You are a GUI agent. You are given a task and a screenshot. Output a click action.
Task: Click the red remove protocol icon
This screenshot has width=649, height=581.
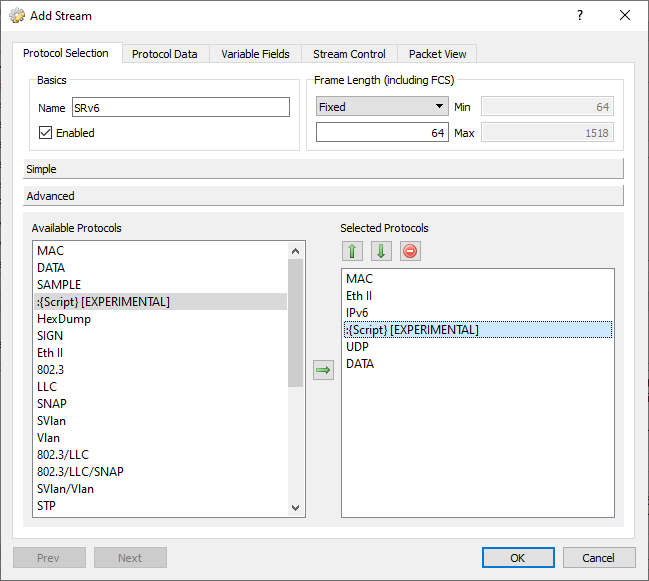[410, 251]
